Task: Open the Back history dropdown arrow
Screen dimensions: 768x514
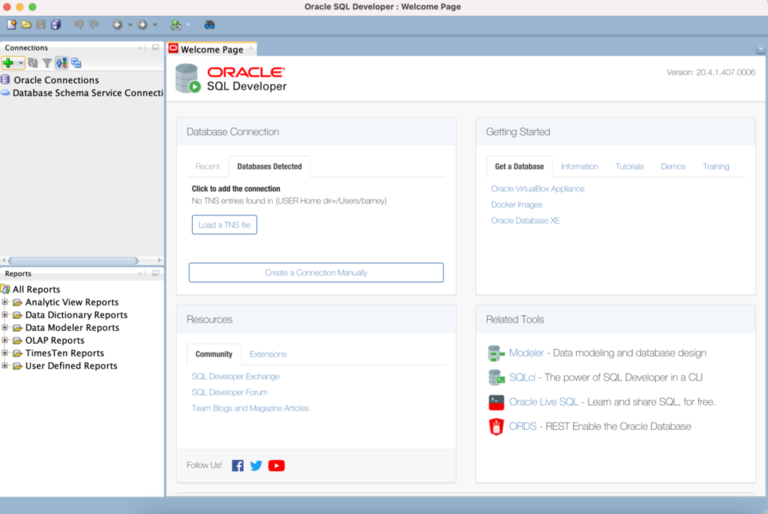Action: (x=130, y=24)
